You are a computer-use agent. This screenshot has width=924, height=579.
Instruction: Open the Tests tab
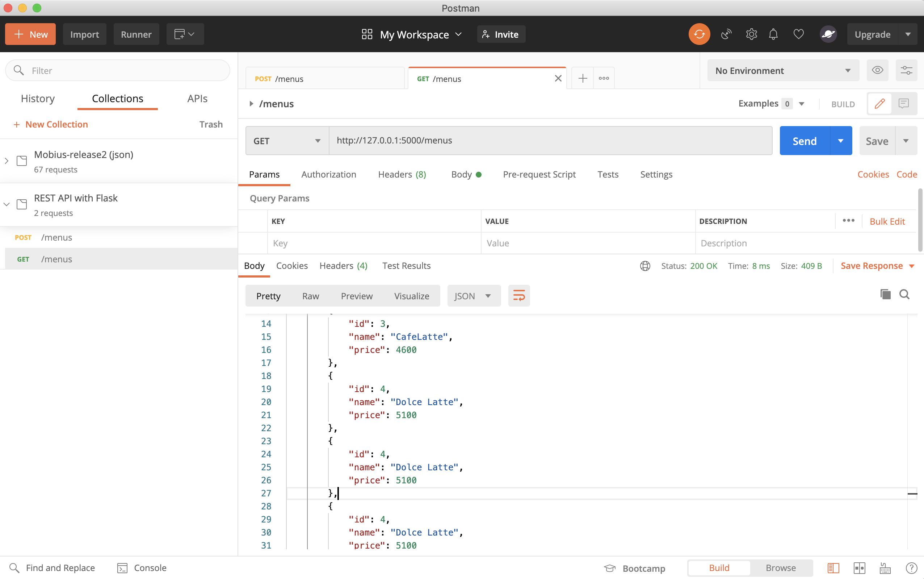(x=608, y=174)
